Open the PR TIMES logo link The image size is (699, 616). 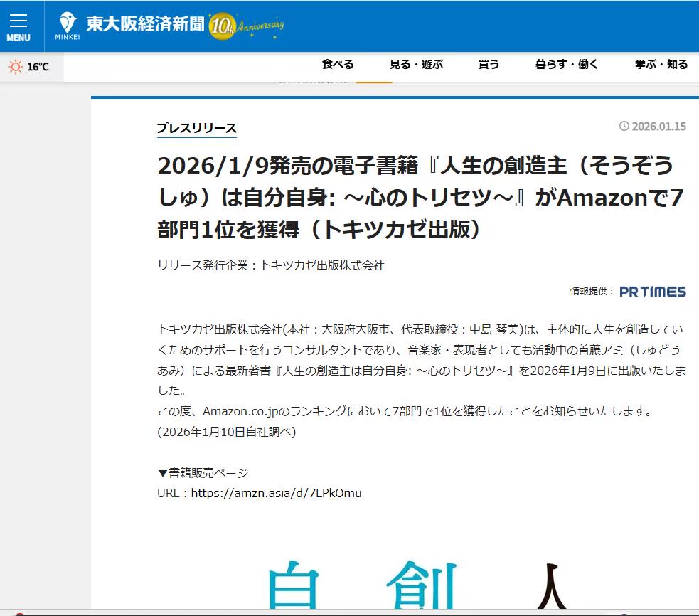[653, 292]
